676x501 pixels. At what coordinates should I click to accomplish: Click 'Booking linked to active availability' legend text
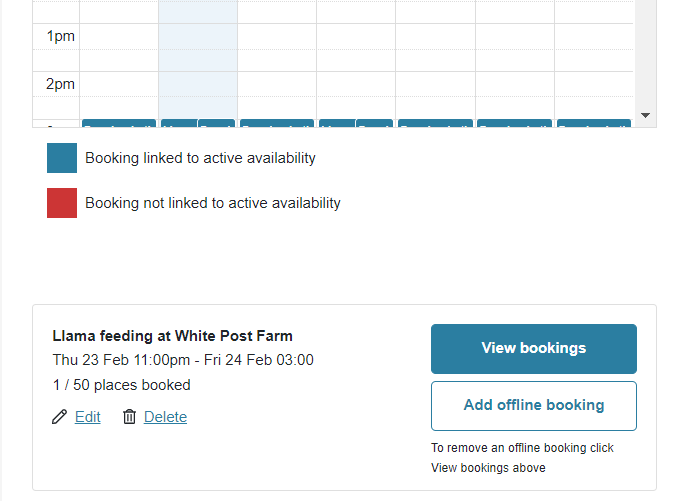(x=200, y=158)
